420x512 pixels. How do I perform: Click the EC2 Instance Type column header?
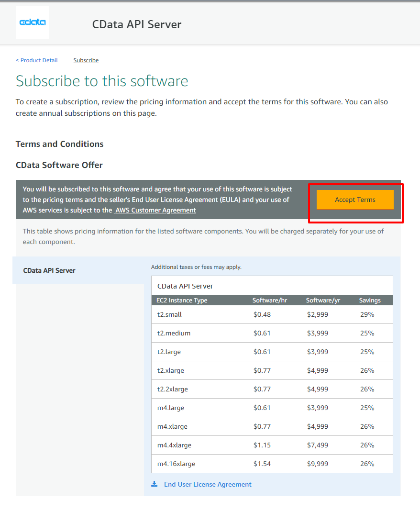pos(182,301)
